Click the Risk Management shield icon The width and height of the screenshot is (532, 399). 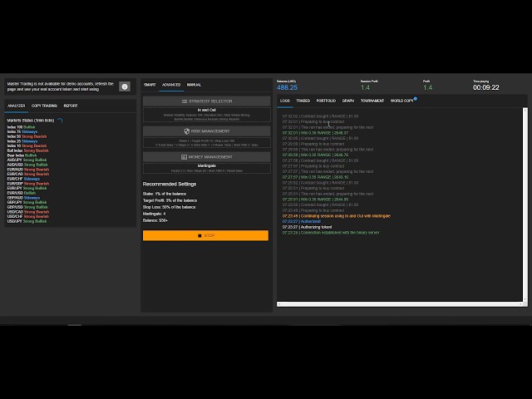187,131
